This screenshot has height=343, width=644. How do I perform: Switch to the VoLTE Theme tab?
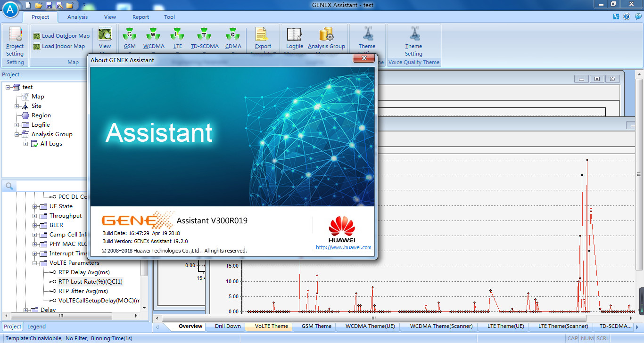(x=268, y=326)
